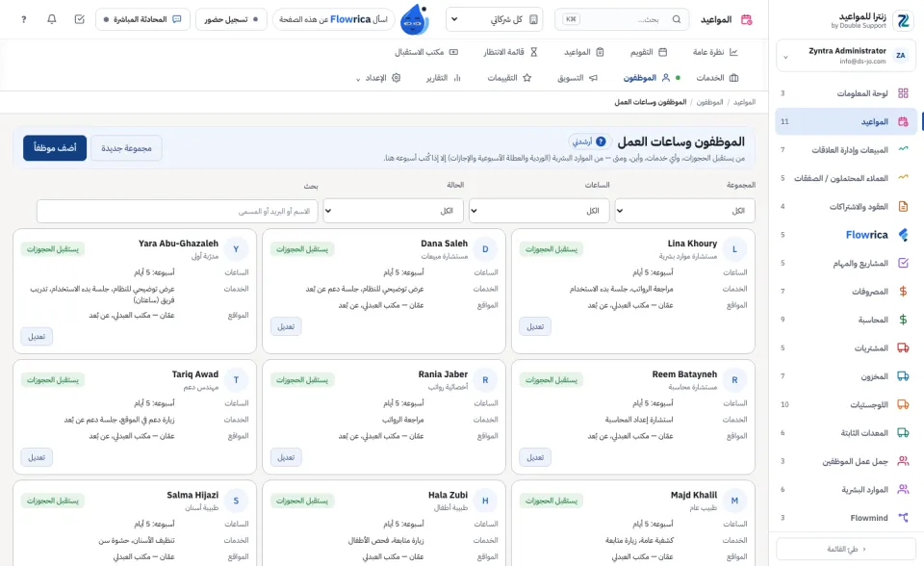The image size is (924, 566).
Task: Click Yara Abu-Ghazaleh's avatar Y
Action: pos(236,249)
